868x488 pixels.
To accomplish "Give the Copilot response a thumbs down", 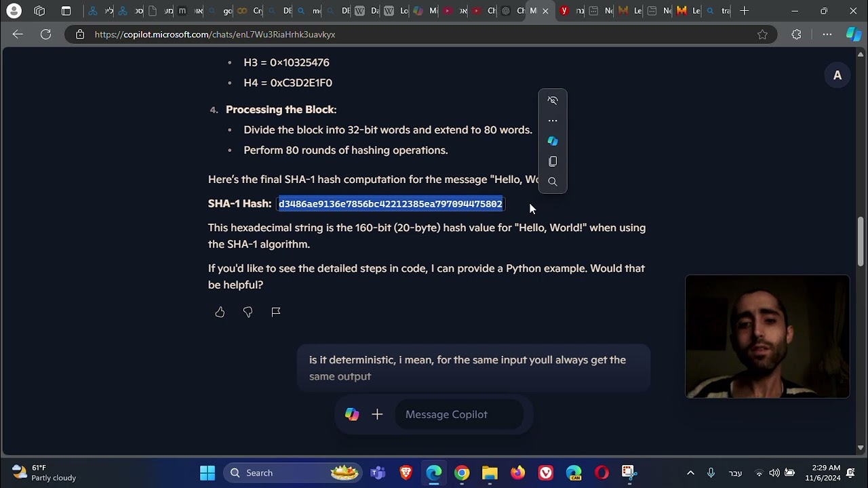I will pyautogui.click(x=248, y=312).
